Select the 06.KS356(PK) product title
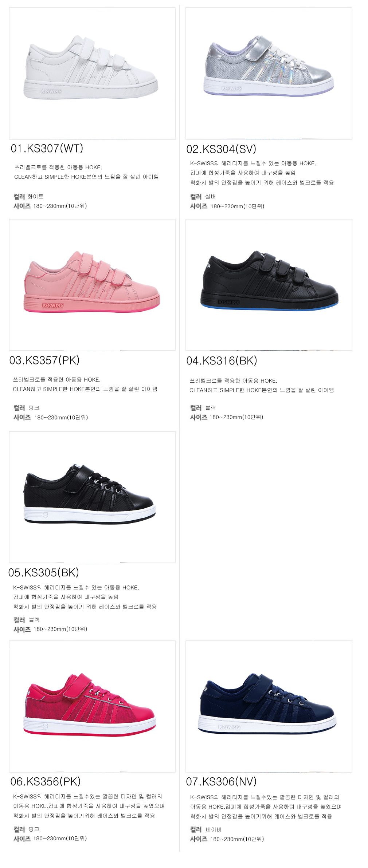368x868 pixels. click(x=46, y=781)
